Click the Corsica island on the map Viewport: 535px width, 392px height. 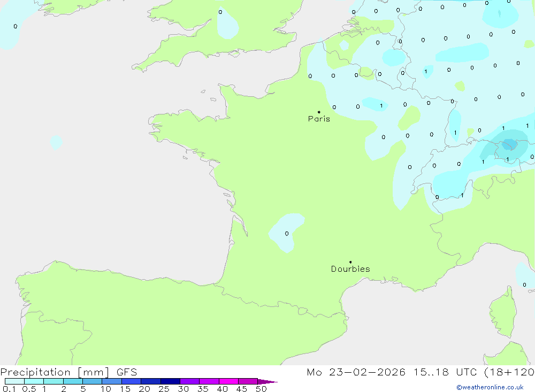coord(503,312)
